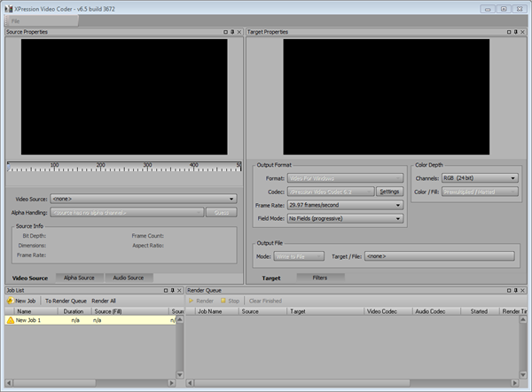Click the Video Codec column header
Screen dimensions: 532x392
point(388,311)
